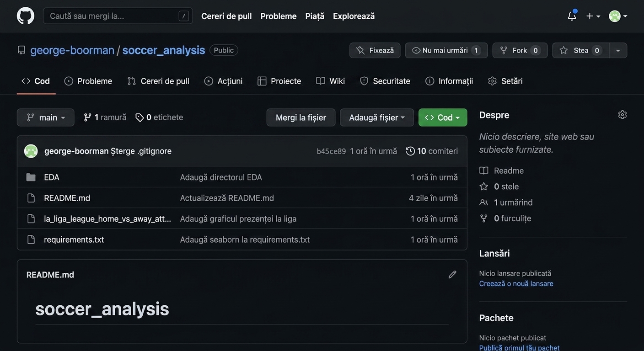Fork the repository

tap(520, 50)
